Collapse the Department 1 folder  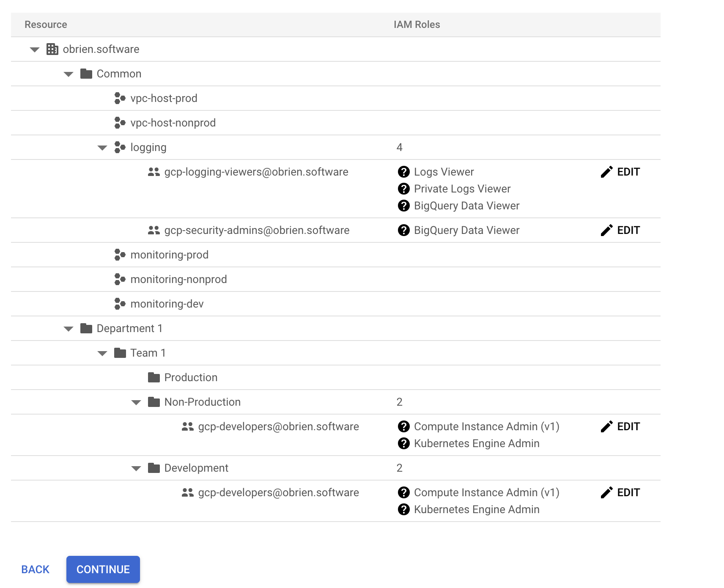click(68, 328)
